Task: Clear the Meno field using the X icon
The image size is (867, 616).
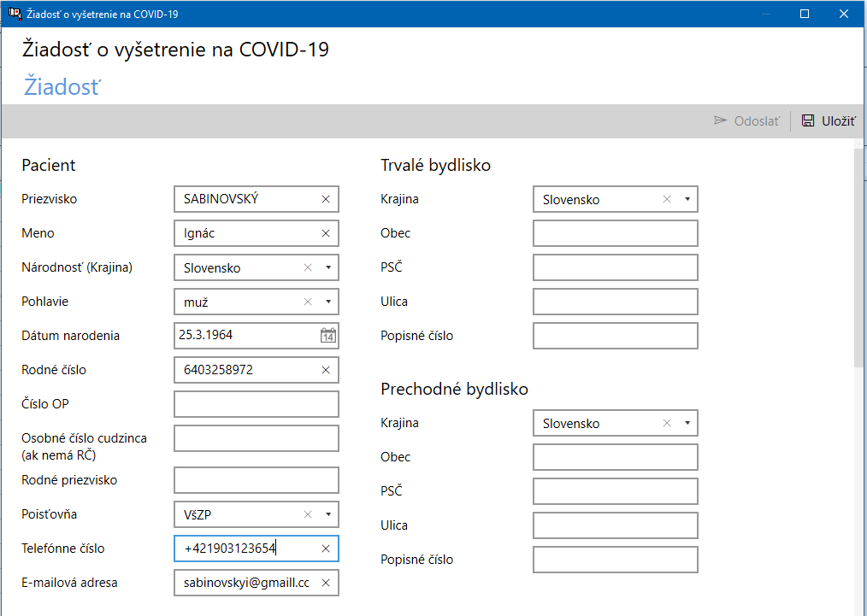Action: coord(326,234)
